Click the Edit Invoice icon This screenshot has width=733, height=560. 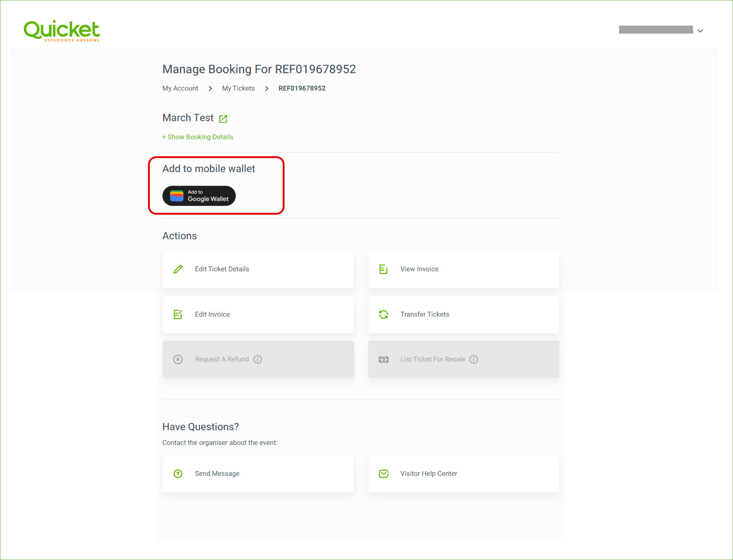[178, 314]
